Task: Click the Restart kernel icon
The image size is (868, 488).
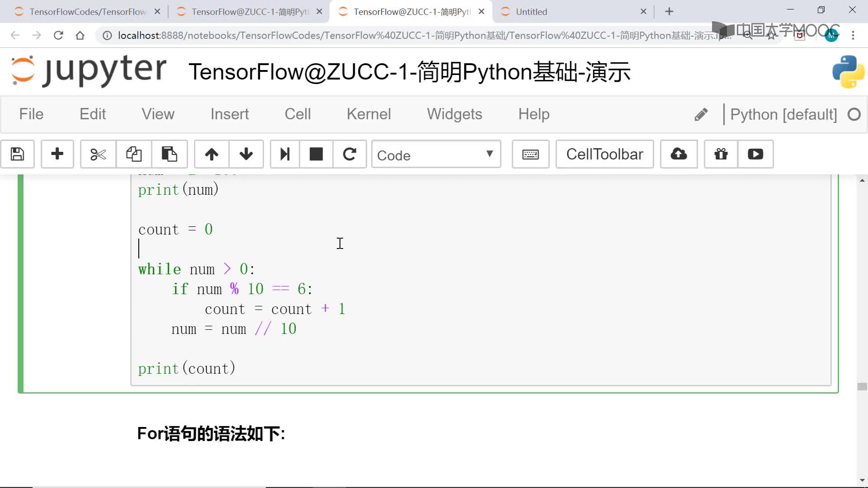Action: coord(349,155)
